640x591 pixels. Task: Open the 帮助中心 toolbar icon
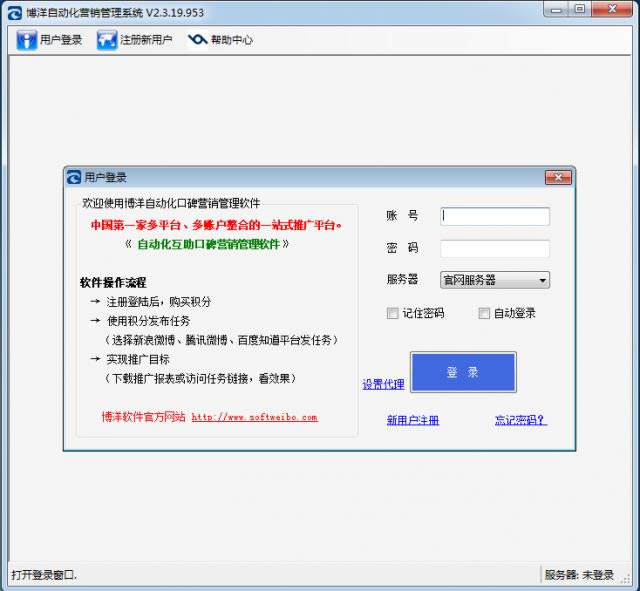pyautogui.click(x=198, y=40)
